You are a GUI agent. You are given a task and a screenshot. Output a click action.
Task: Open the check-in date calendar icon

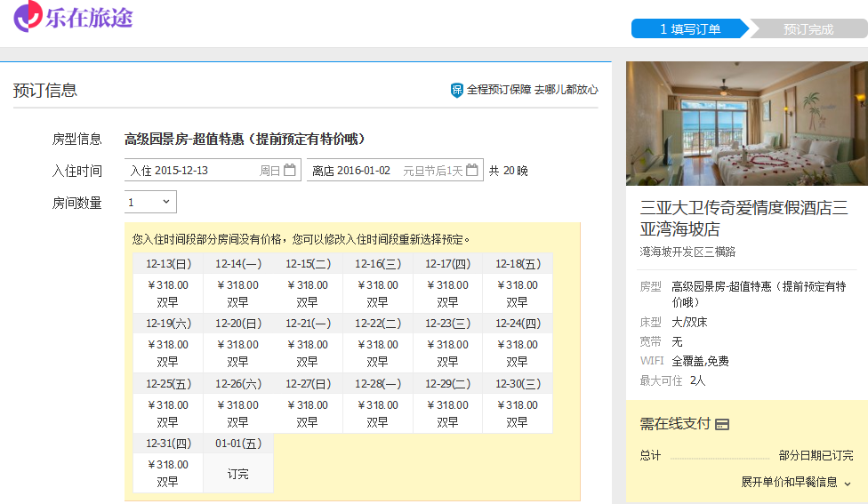click(x=290, y=170)
